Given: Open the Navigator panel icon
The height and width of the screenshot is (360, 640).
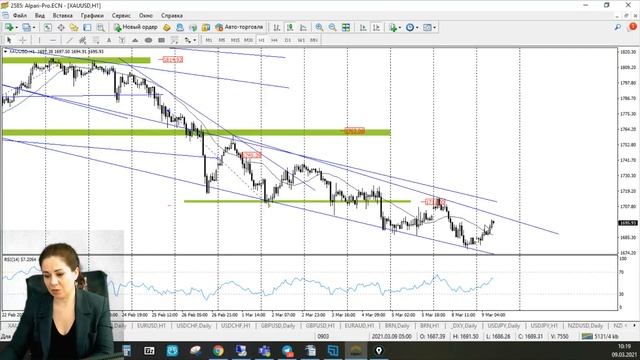Looking at the screenshot, I should coord(74,27).
